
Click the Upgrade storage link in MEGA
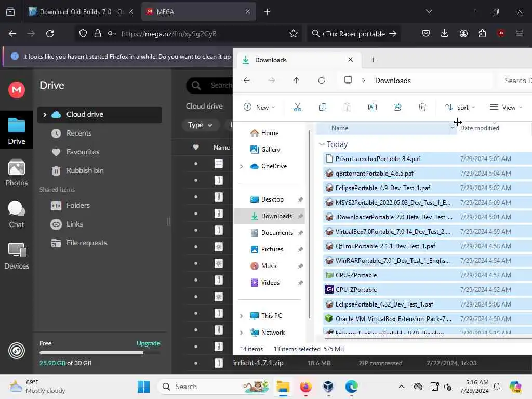148,343
